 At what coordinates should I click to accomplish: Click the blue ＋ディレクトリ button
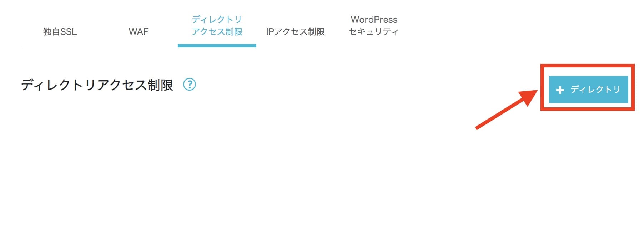[588, 90]
